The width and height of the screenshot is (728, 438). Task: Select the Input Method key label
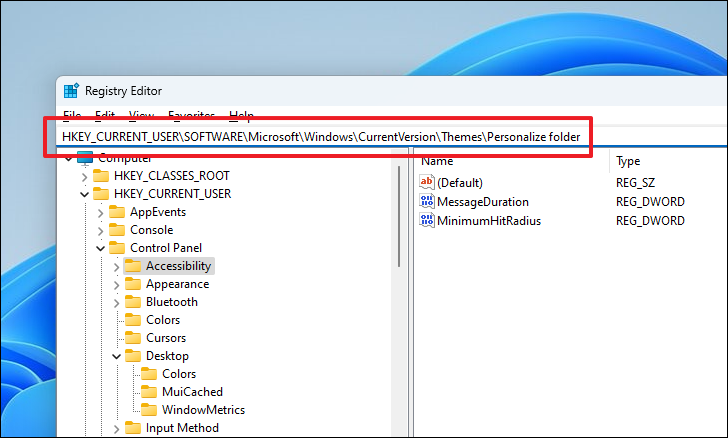pyautogui.click(x=182, y=428)
